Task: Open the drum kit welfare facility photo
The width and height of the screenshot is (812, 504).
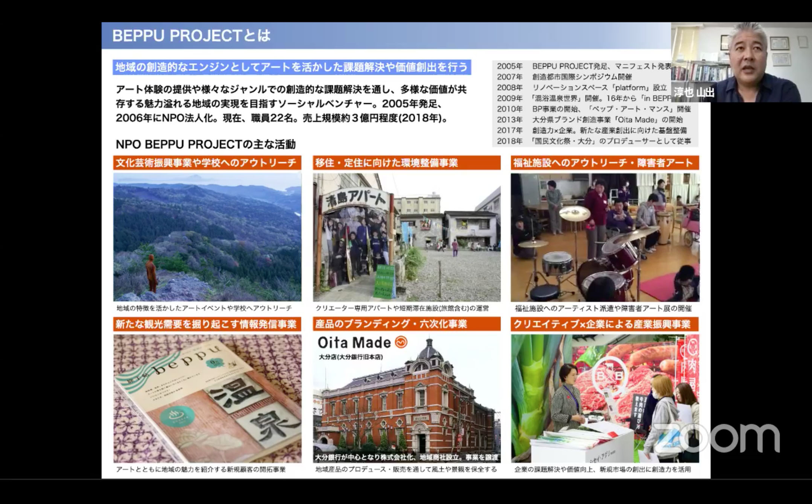Action: tap(605, 237)
